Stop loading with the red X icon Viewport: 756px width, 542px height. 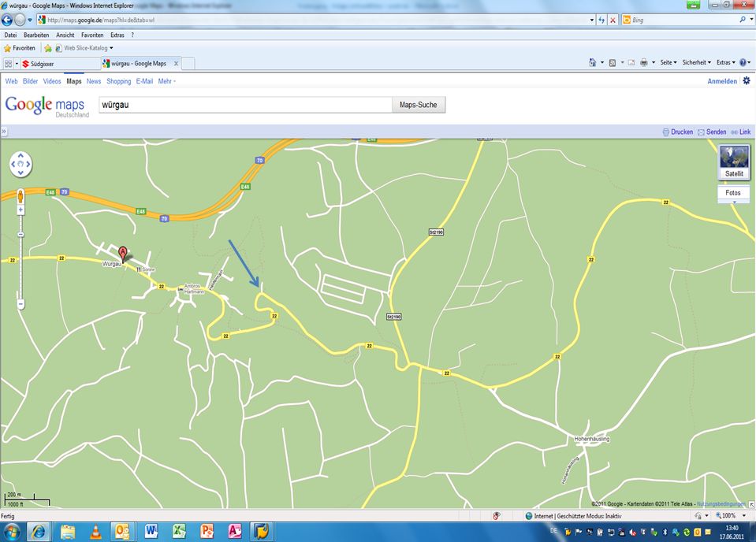tap(613, 20)
